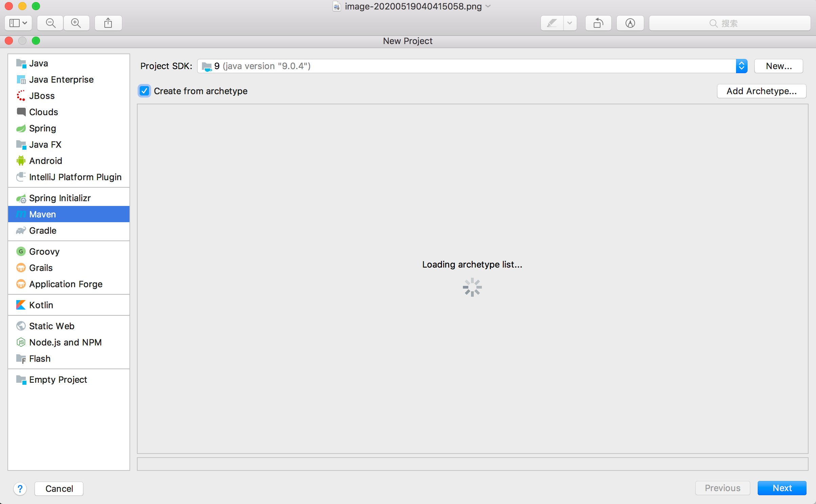Click the zoom in magnifier icon
This screenshot has width=816, height=504.
pos(76,23)
